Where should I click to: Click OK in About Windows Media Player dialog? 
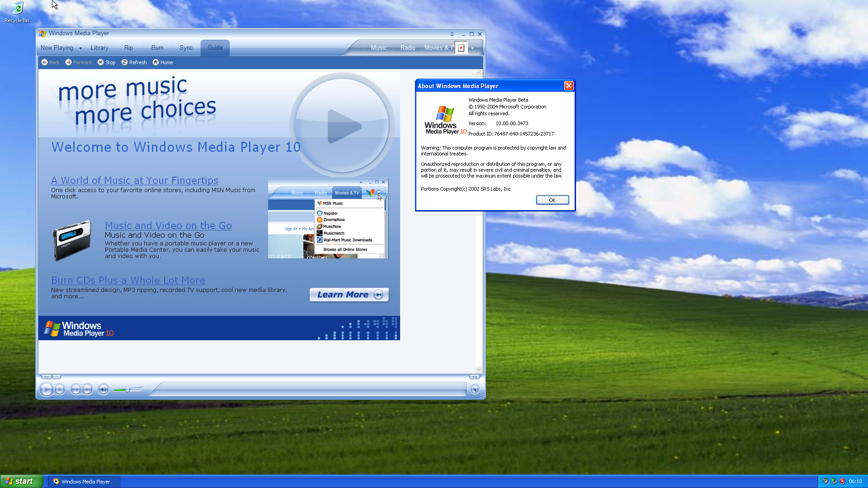(x=552, y=200)
